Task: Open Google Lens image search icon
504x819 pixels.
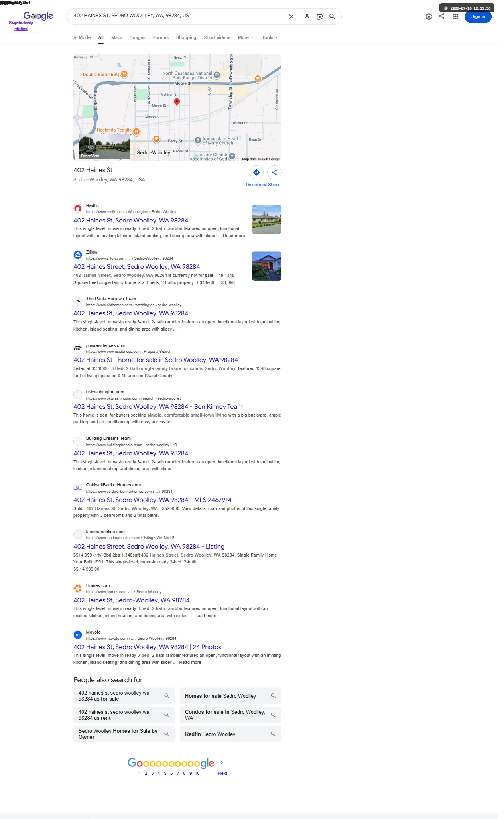Action: (319, 17)
